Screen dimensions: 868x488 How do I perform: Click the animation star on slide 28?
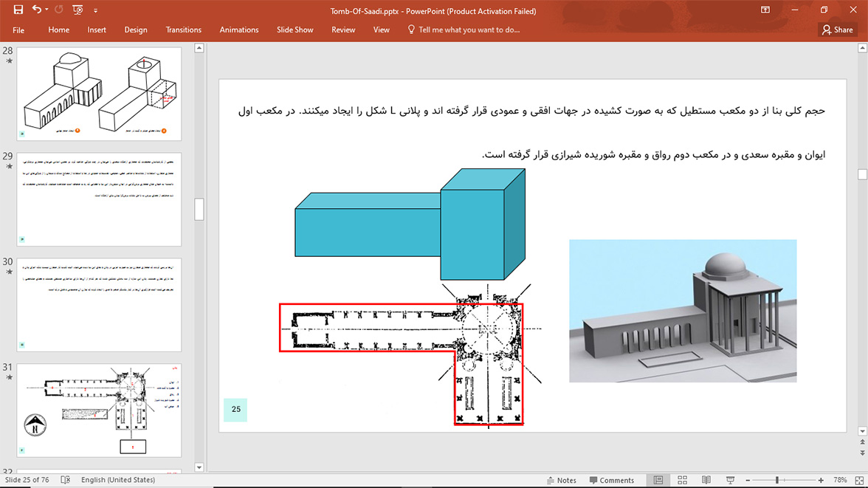[9, 61]
